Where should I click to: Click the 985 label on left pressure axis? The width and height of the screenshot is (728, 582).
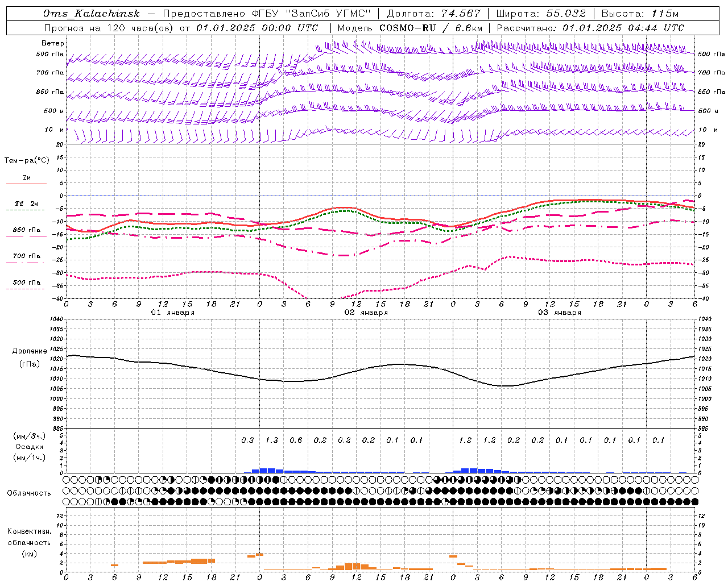[59, 428]
